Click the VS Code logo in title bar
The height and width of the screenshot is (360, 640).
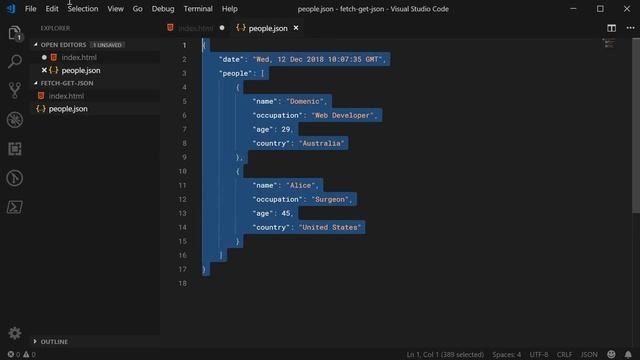point(11,9)
